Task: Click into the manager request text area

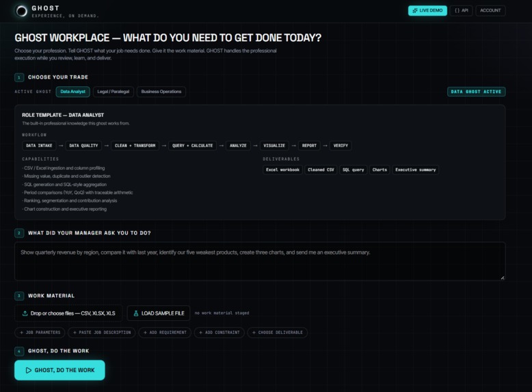Action: [x=260, y=261]
